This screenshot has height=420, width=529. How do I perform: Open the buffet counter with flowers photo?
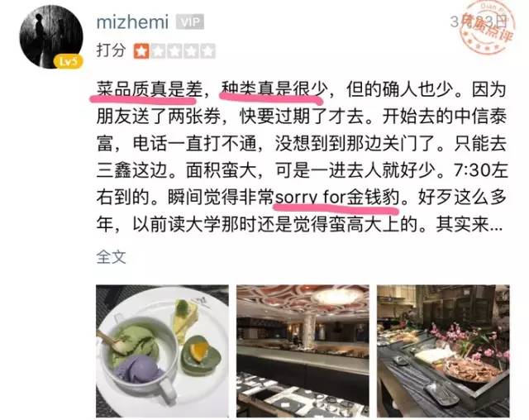[443, 351]
